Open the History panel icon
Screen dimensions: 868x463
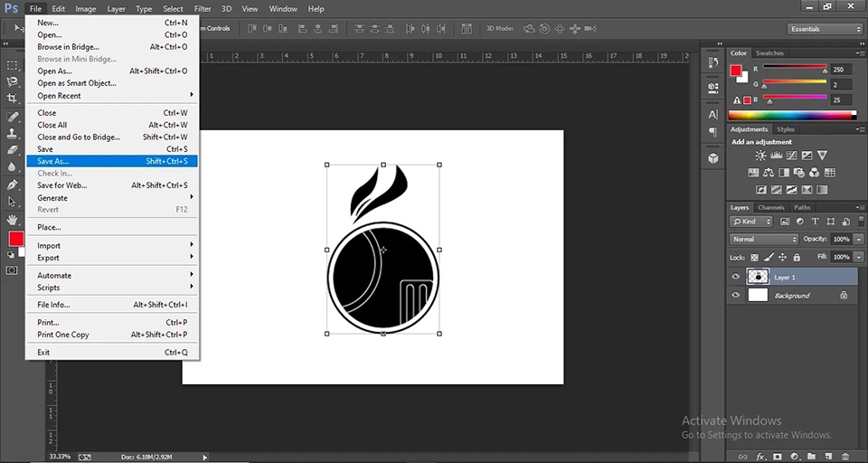(x=713, y=62)
